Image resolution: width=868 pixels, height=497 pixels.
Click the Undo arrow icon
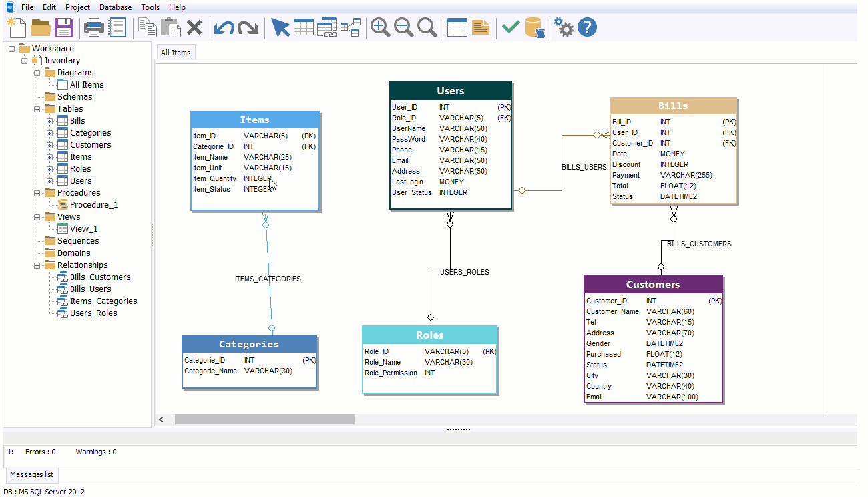click(x=225, y=27)
